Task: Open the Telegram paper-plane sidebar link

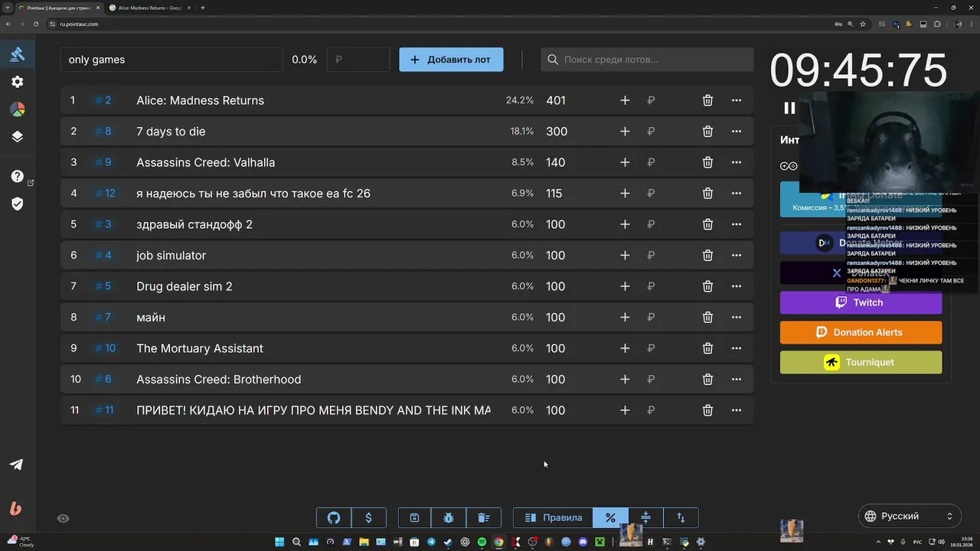Action: click(x=16, y=465)
